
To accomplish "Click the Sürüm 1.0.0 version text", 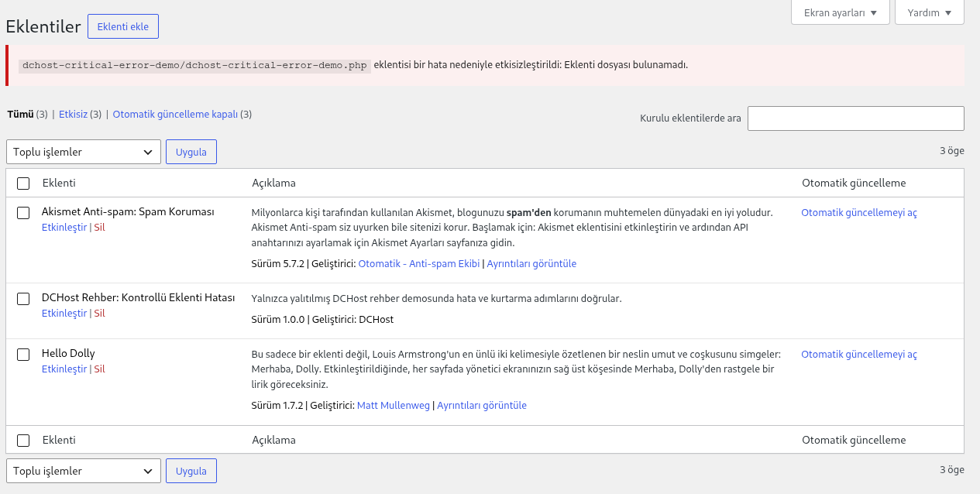I will tap(278, 320).
